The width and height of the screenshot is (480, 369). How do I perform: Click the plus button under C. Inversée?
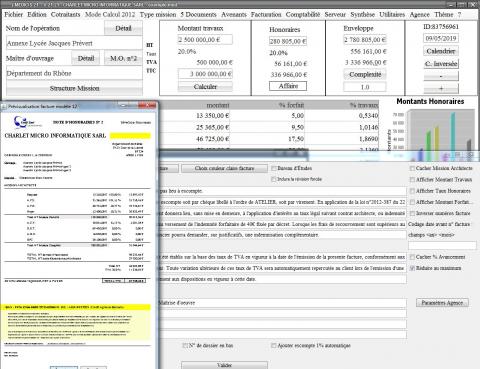441,89
